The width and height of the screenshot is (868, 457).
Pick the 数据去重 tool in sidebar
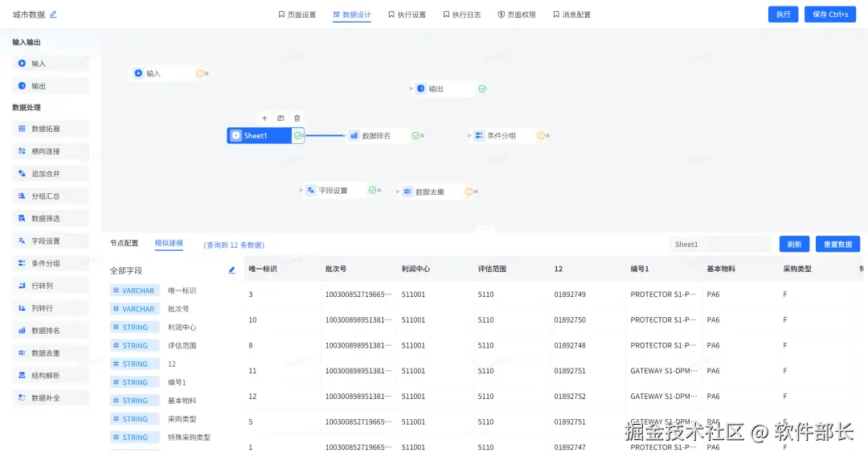tap(51, 353)
